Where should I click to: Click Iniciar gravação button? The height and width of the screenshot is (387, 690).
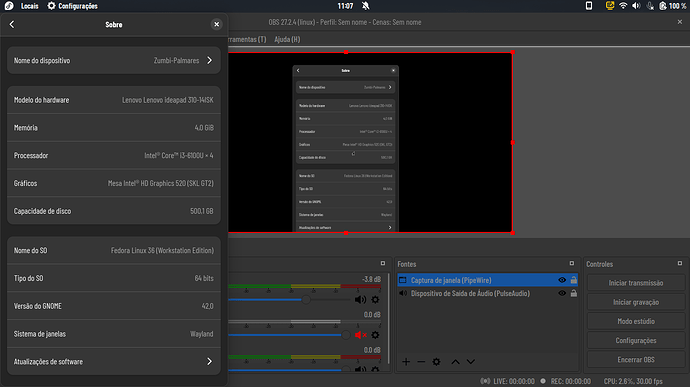[x=636, y=302]
